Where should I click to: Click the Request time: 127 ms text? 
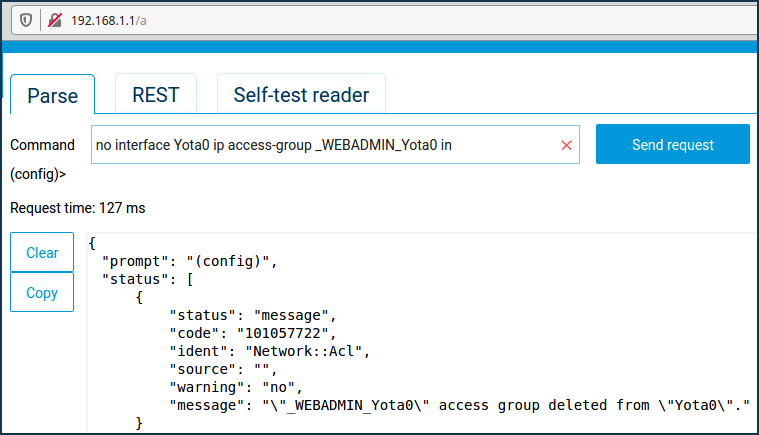click(x=77, y=208)
